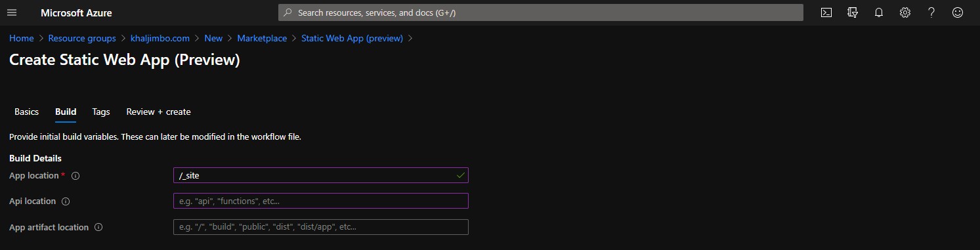The height and width of the screenshot is (250, 980).
Task: Open portal settings gear
Action: coord(905,12)
